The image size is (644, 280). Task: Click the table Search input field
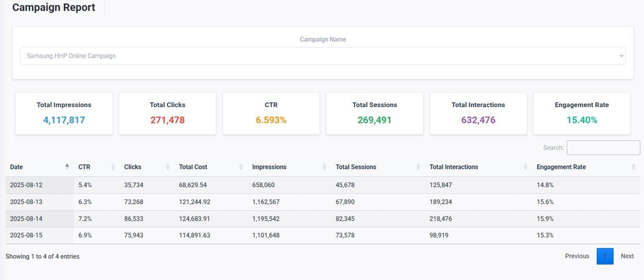(x=603, y=147)
